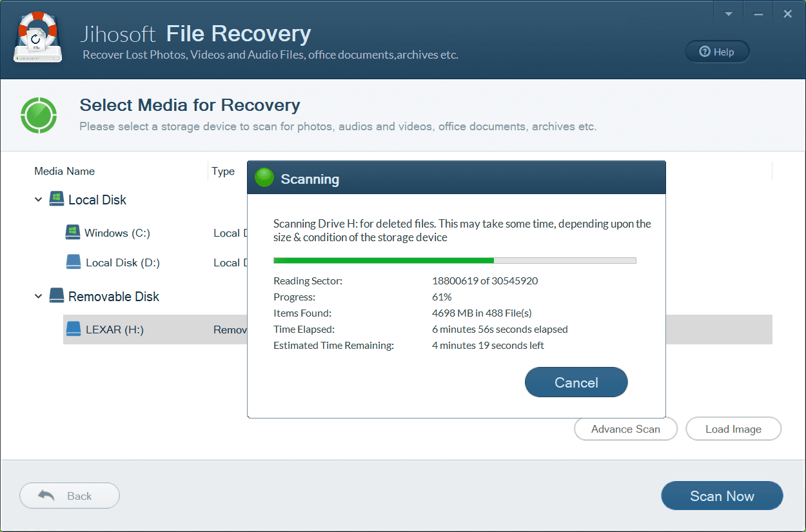
Task: Click the scan progress bar
Action: coord(454,260)
